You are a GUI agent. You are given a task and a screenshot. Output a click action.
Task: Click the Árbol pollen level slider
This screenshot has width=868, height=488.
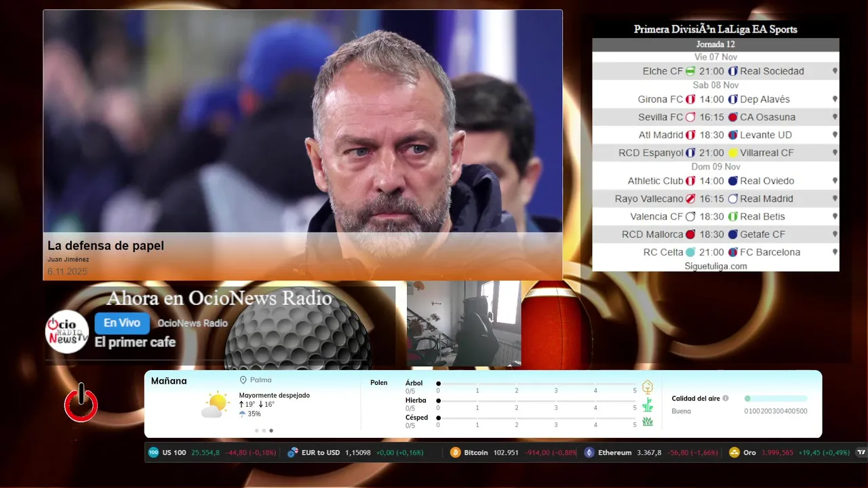click(x=537, y=384)
